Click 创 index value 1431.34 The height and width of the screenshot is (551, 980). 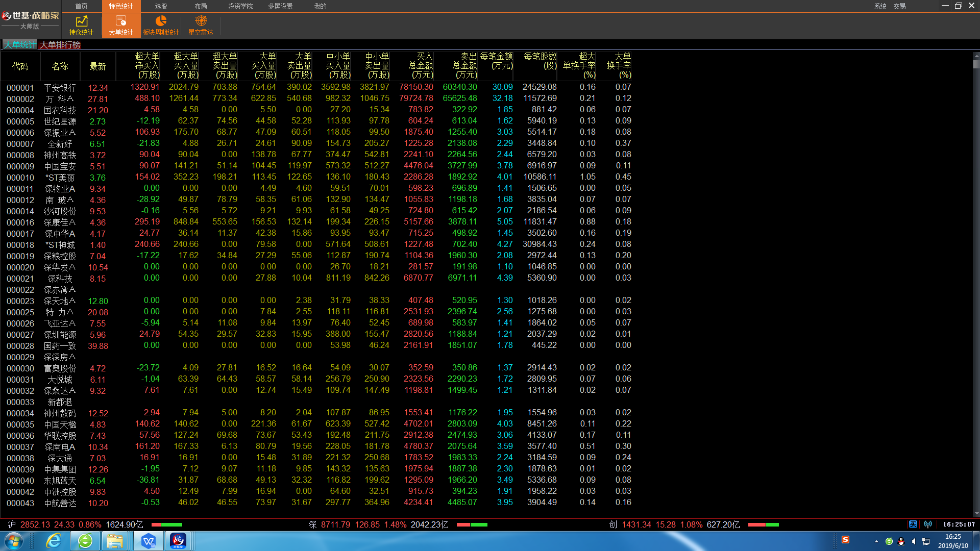tap(636, 524)
